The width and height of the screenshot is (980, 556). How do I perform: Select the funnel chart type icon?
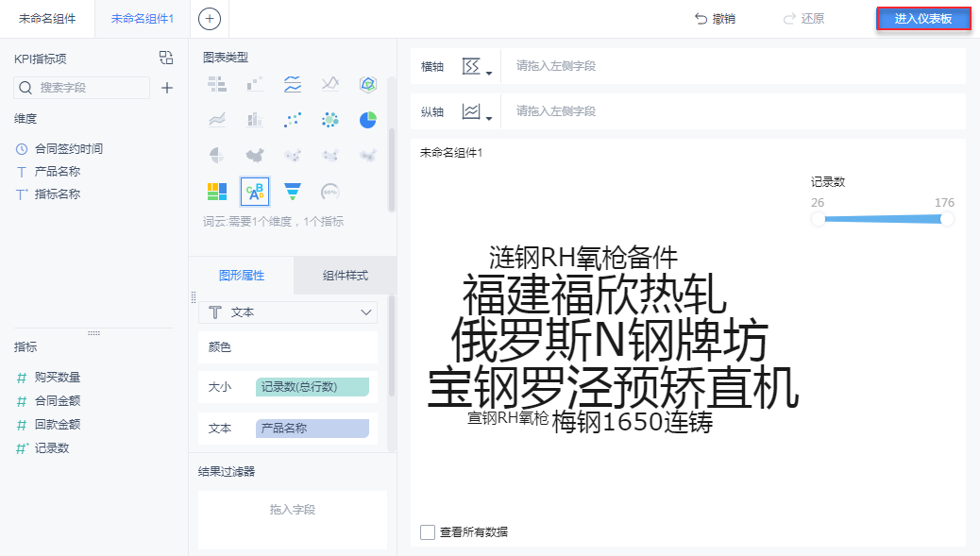(x=293, y=192)
